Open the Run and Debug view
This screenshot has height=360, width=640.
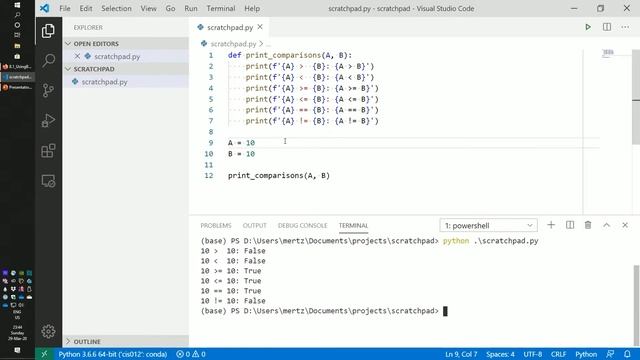pos(48,120)
